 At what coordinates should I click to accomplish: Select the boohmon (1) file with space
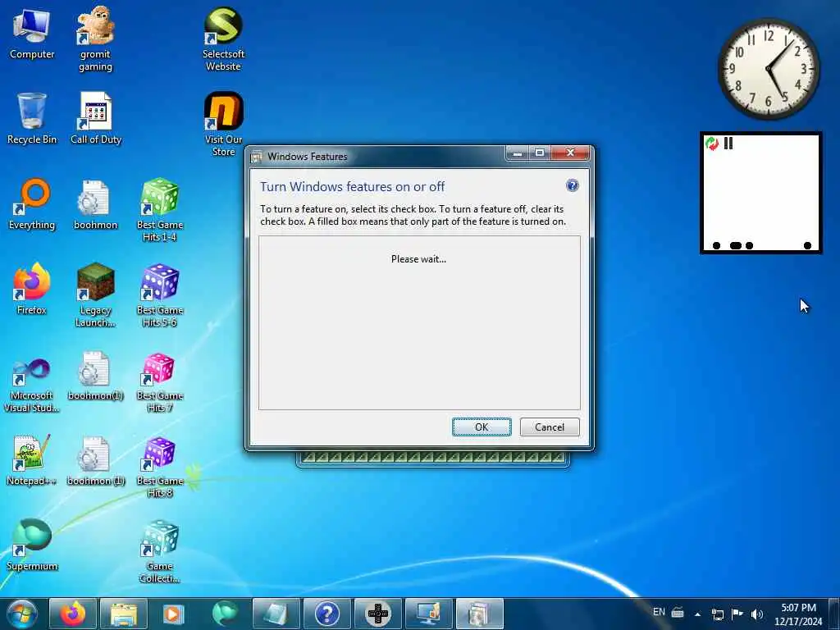(95, 460)
